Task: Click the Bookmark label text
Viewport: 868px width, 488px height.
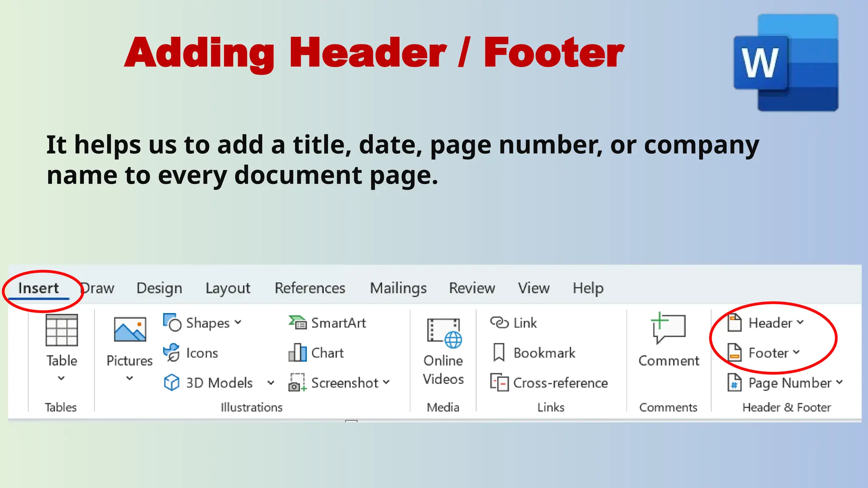Action: pos(545,353)
